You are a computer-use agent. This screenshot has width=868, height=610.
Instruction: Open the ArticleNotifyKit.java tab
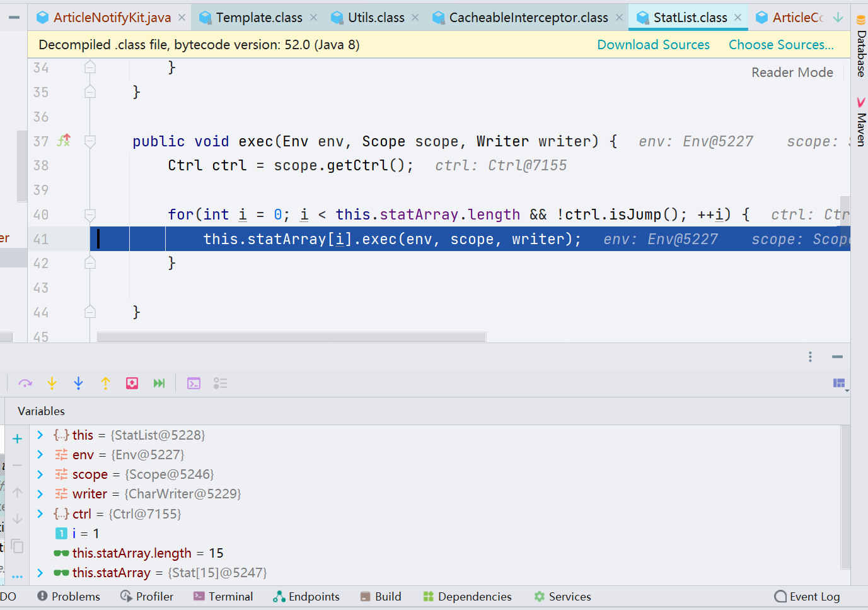112,18
